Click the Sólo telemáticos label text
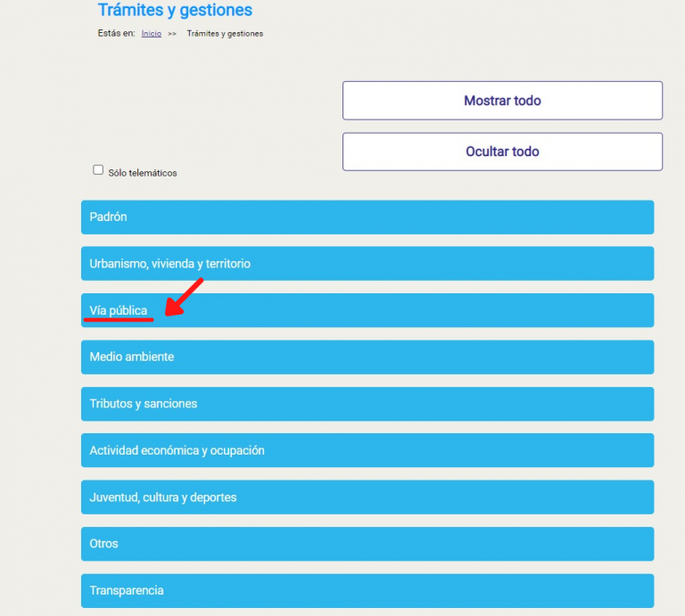 pyautogui.click(x=143, y=173)
